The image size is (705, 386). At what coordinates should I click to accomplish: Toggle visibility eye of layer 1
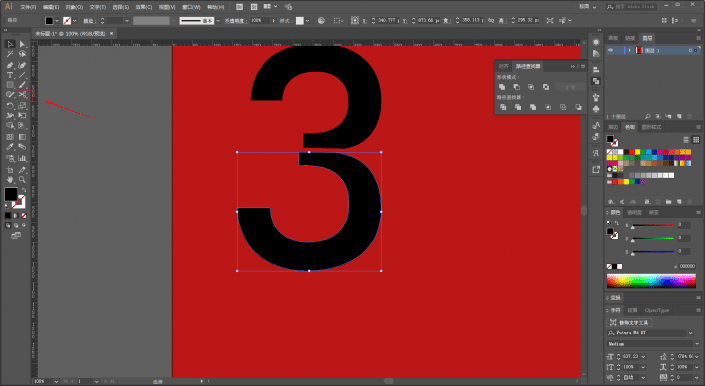click(611, 50)
